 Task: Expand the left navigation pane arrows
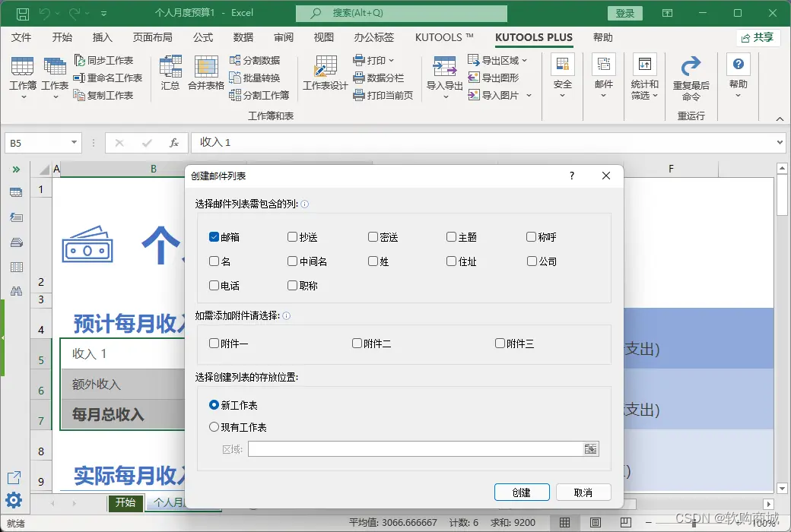pos(16,169)
